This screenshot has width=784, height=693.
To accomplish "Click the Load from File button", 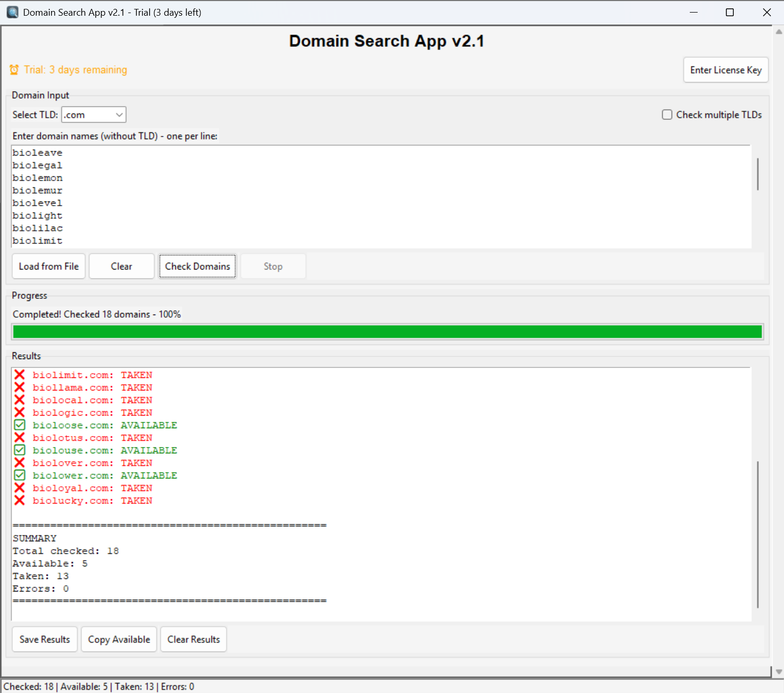I will click(49, 266).
